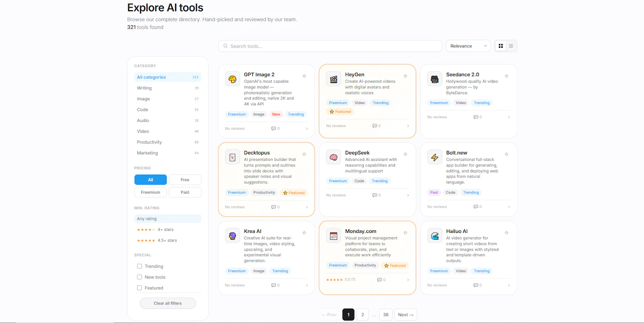
Task: Click the Krea AI logo icon
Action: (233, 236)
